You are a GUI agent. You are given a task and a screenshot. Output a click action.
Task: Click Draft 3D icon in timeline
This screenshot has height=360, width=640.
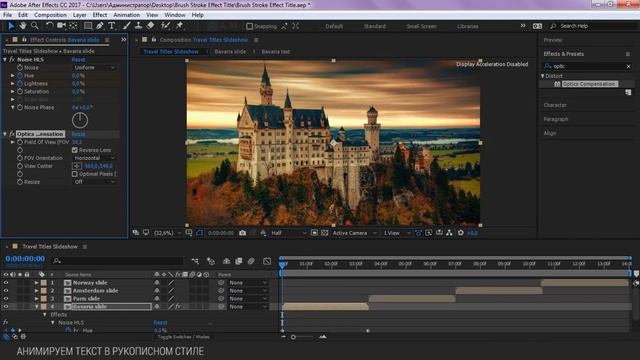coord(211,261)
